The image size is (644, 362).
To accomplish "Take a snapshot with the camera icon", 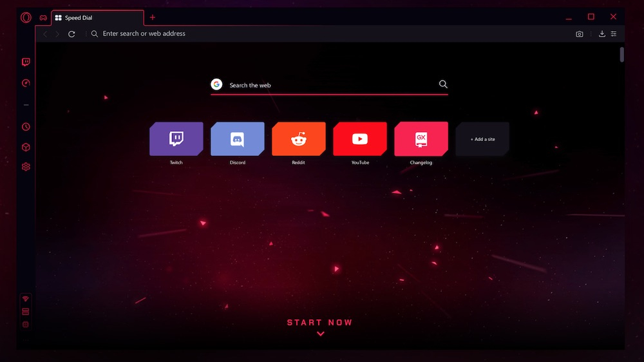I will (x=579, y=33).
